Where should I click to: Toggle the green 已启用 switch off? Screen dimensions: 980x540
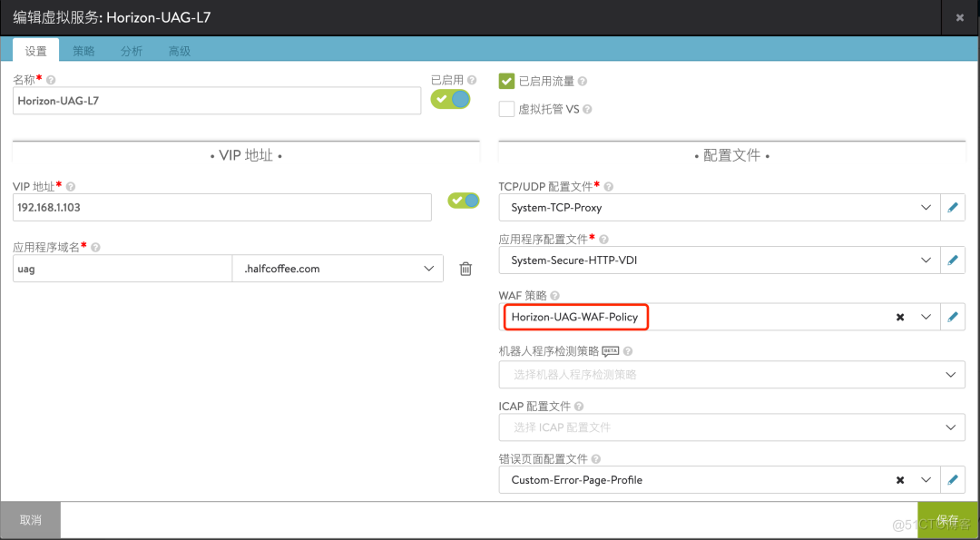(450, 100)
